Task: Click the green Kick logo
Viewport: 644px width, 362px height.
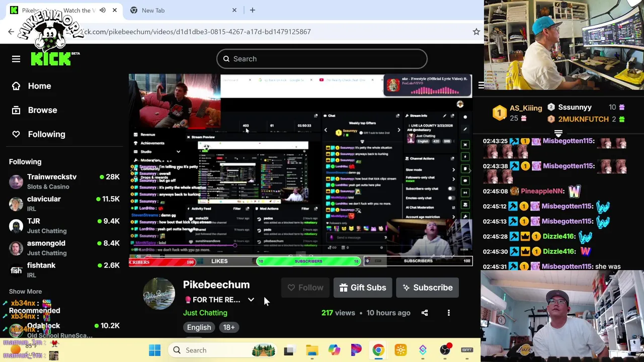Action: (51, 59)
